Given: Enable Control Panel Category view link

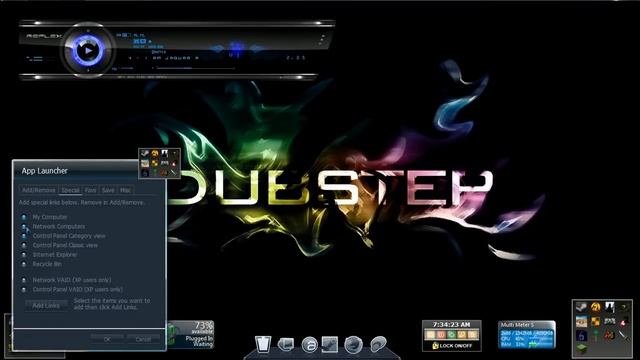Looking at the screenshot, I should 24,236.
